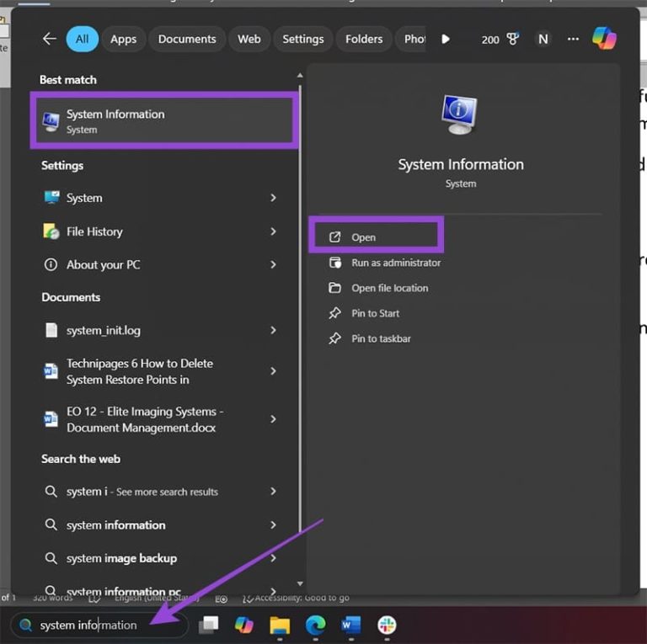
Task: Click the back arrow in search panel
Action: pos(49,39)
